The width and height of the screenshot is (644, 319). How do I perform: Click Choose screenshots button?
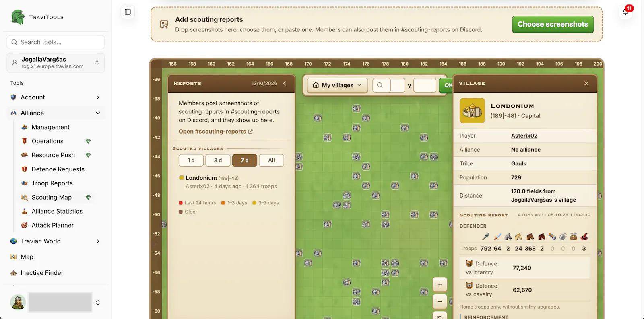553,24
